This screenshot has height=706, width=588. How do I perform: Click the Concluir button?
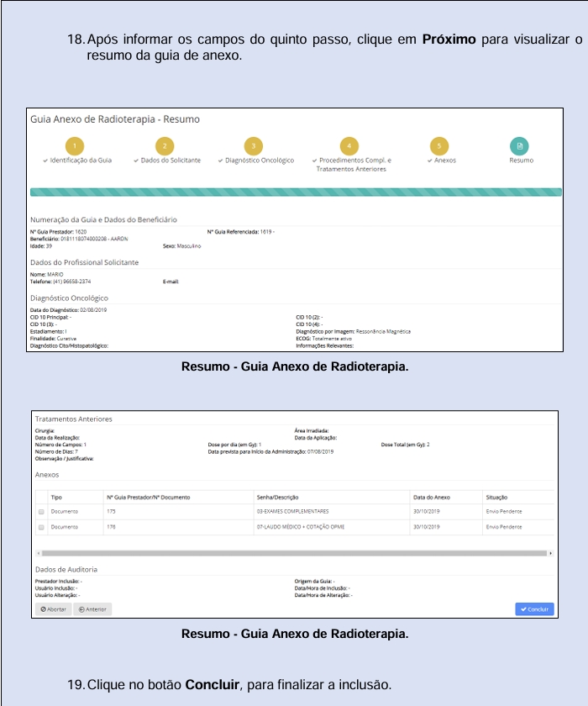pyautogui.click(x=534, y=609)
